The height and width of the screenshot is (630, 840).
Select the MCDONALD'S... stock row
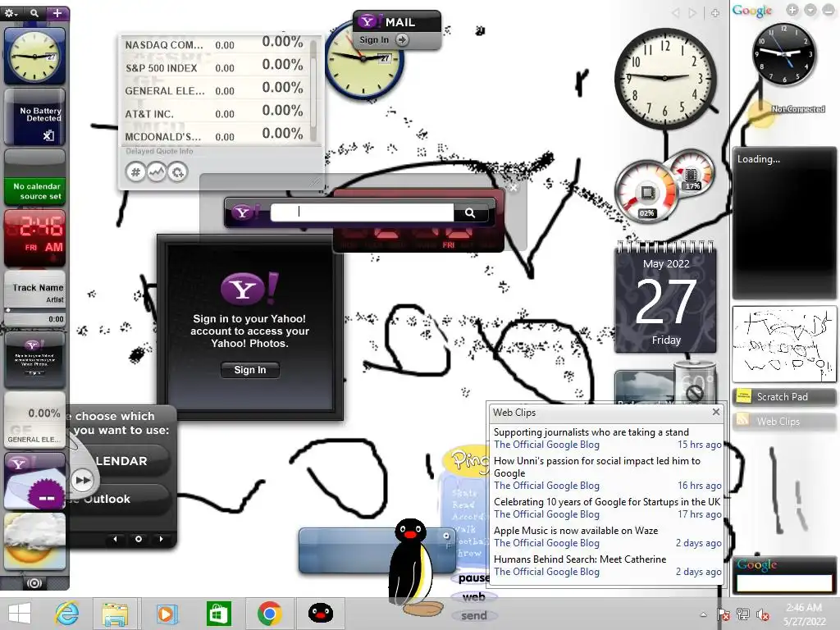coord(214,136)
